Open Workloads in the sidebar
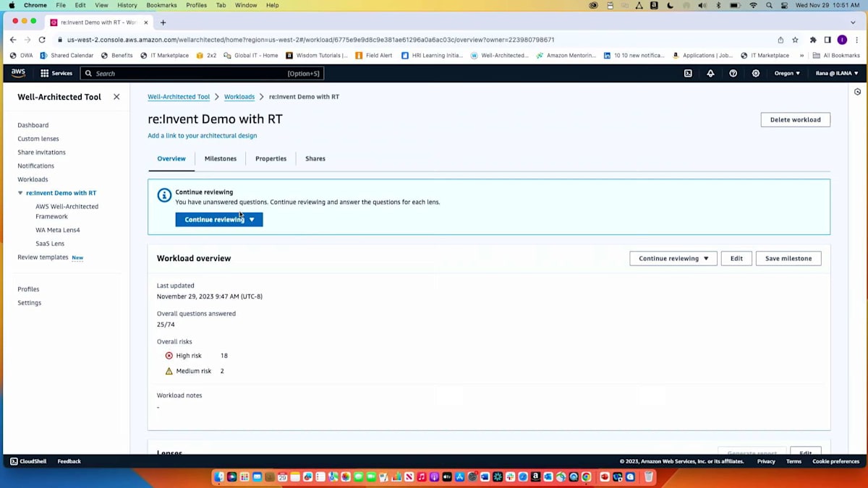Viewport: 868px width, 488px height. click(x=33, y=179)
